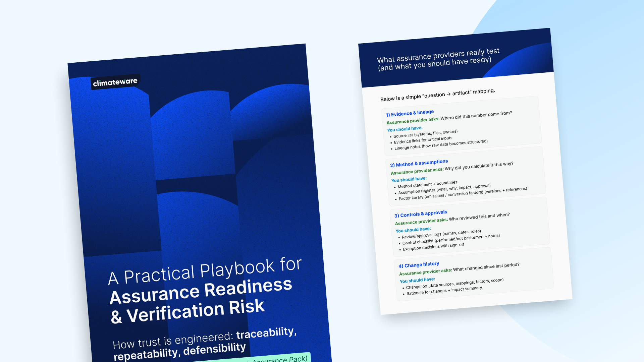644x362 pixels.
Task: Click the cover title 'A Practical Playbook for'
Action: pyautogui.click(x=205, y=271)
